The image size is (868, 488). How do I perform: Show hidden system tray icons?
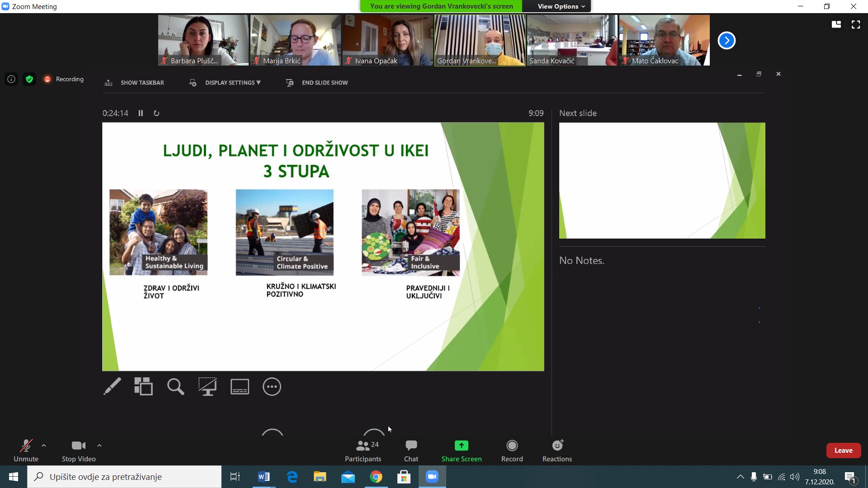740,477
